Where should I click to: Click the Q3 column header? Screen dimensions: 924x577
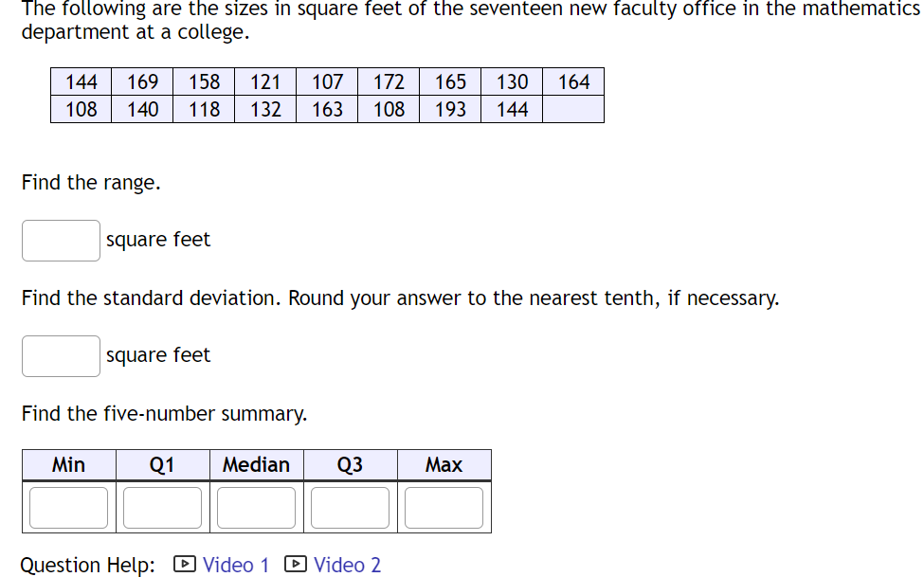coord(349,464)
